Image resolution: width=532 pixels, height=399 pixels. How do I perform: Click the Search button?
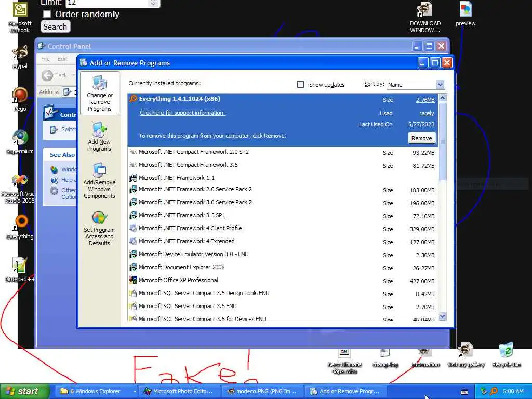(55, 27)
